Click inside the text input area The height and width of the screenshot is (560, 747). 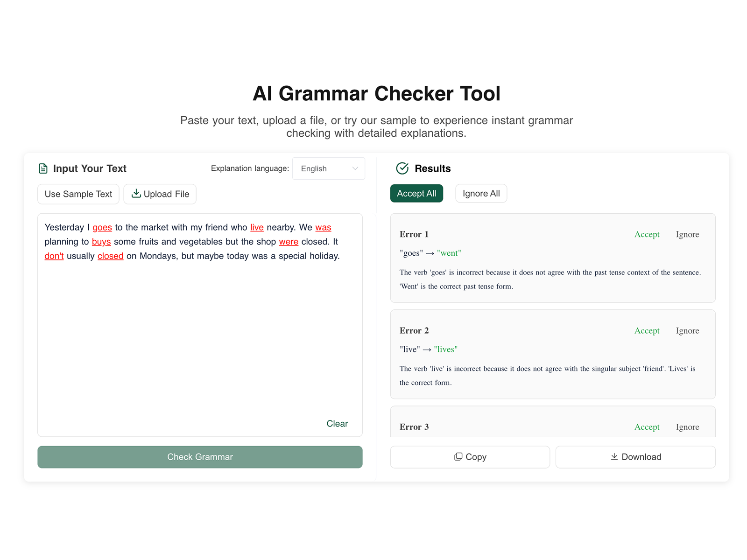point(200,327)
